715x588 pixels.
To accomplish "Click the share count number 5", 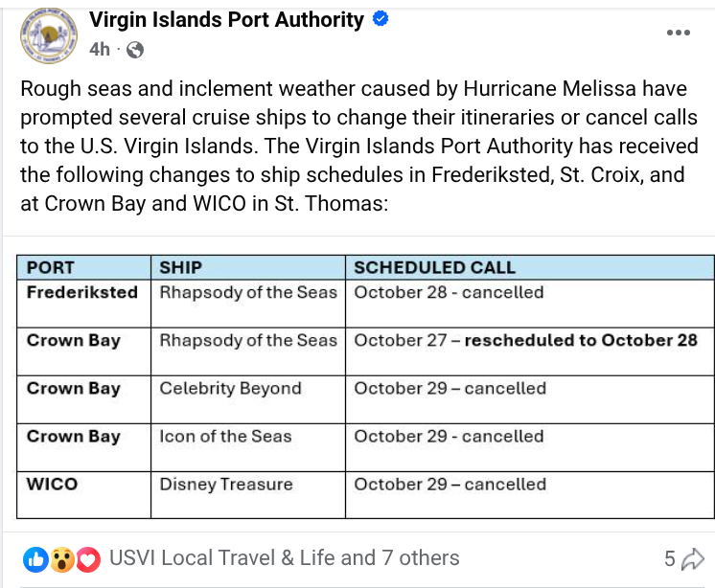I will pyautogui.click(x=669, y=558).
